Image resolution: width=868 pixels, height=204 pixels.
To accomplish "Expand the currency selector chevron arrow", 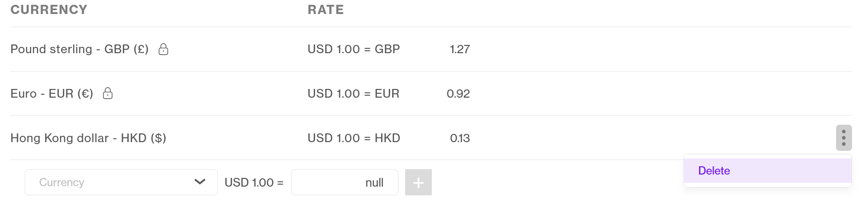I will tap(200, 182).
